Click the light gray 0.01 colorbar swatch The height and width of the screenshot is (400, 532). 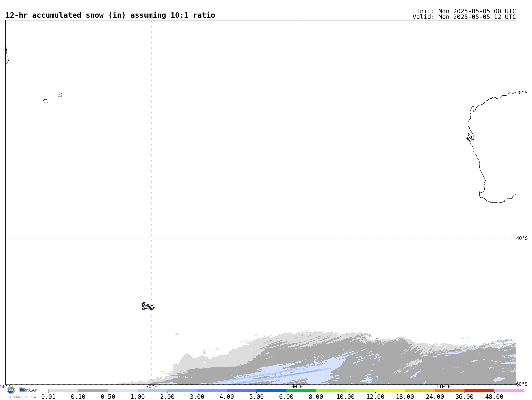tap(63, 391)
